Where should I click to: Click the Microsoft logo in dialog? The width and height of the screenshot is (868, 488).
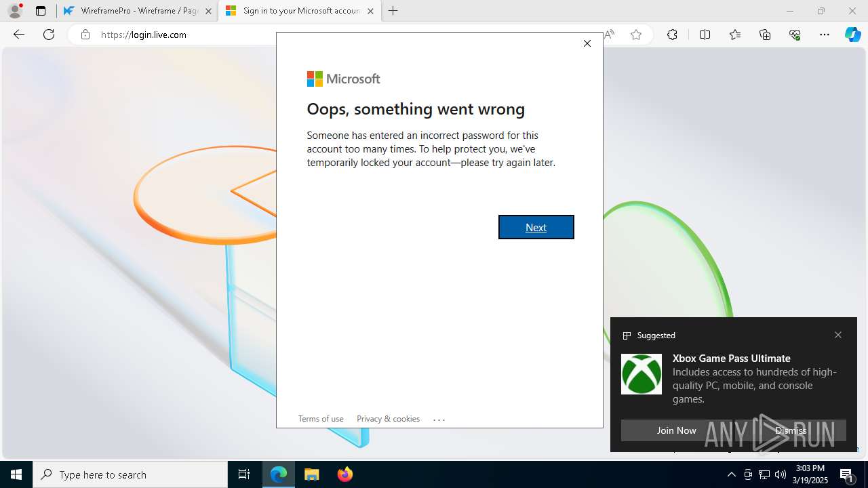pos(343,79)
